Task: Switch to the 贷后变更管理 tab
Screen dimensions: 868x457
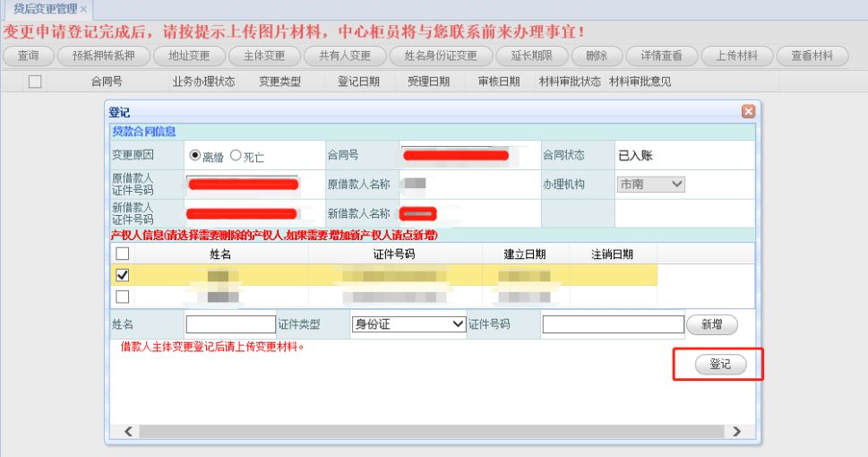Action: tap(46, 9)
